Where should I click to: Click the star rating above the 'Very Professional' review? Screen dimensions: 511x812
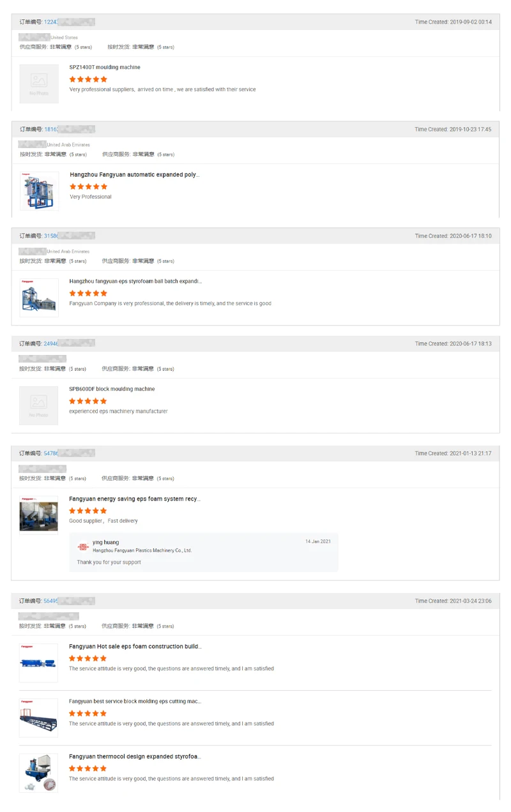tap(89, 186)
